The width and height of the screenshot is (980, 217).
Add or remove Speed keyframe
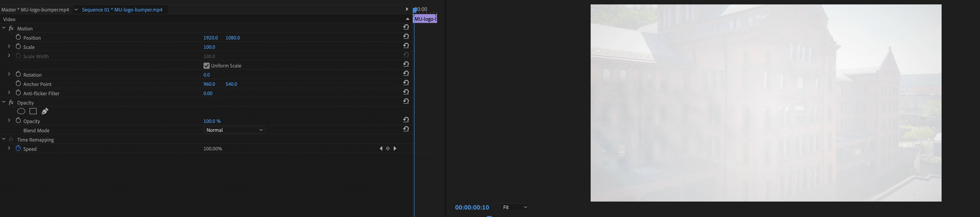tap(388, 149)
